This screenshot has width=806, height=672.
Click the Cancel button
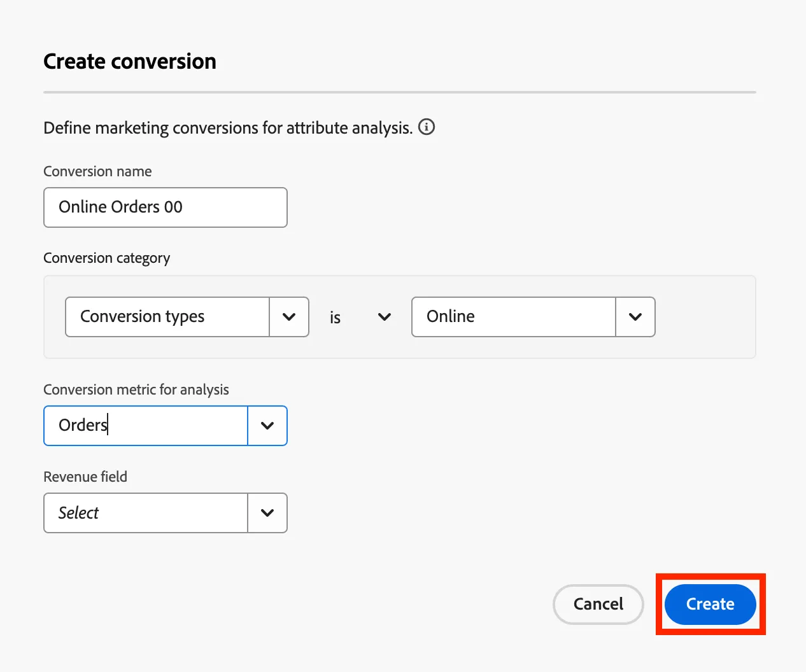[598, 605]
